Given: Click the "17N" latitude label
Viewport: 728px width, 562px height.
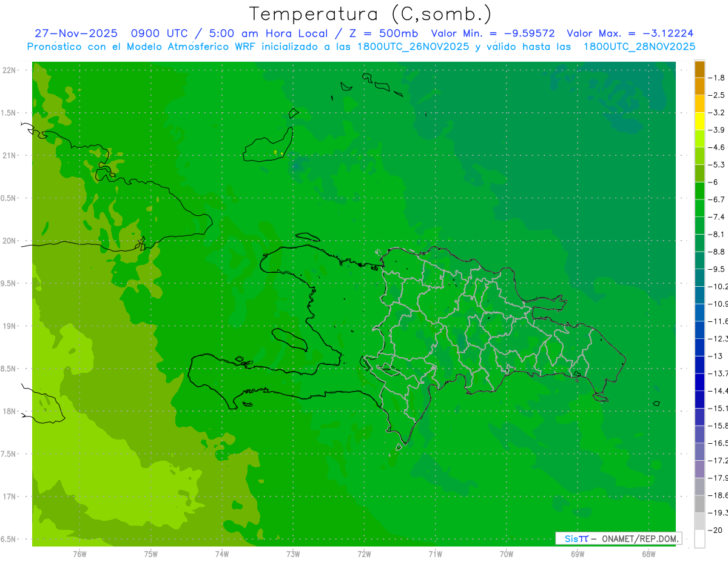Looking at the screenshot, I should (x=10, y=497).
